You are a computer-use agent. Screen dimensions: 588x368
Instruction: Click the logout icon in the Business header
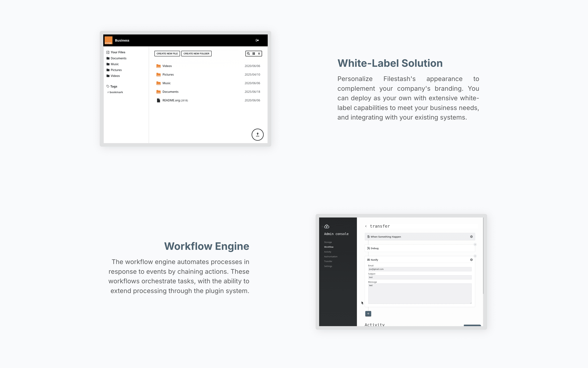[257, 40]
